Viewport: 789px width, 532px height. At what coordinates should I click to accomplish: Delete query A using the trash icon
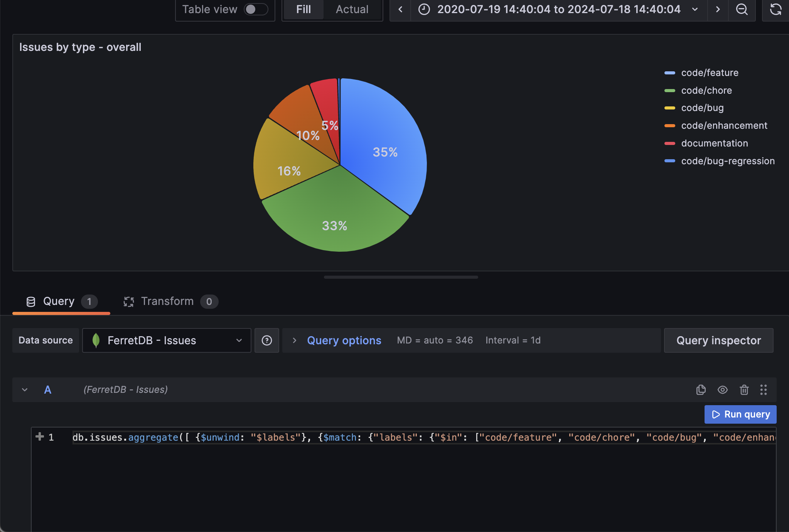[x=744, y=390]
